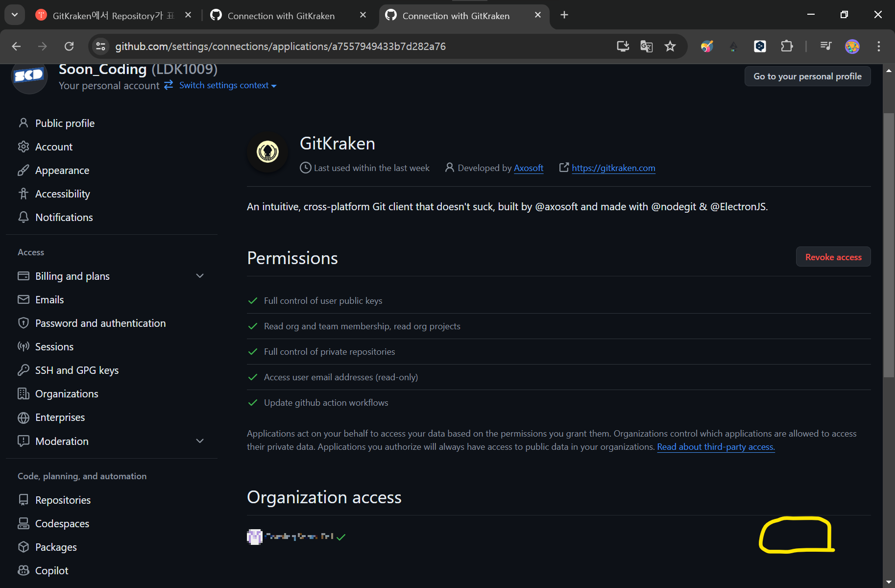Click the Enterprises globe icon
The width and height of the screenshot is (895, 588).
point(23,417)
